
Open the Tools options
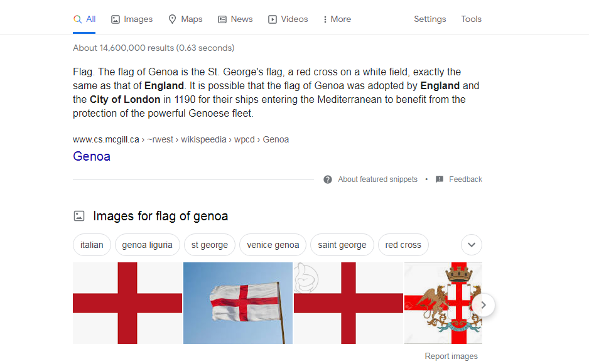[471, 19]
